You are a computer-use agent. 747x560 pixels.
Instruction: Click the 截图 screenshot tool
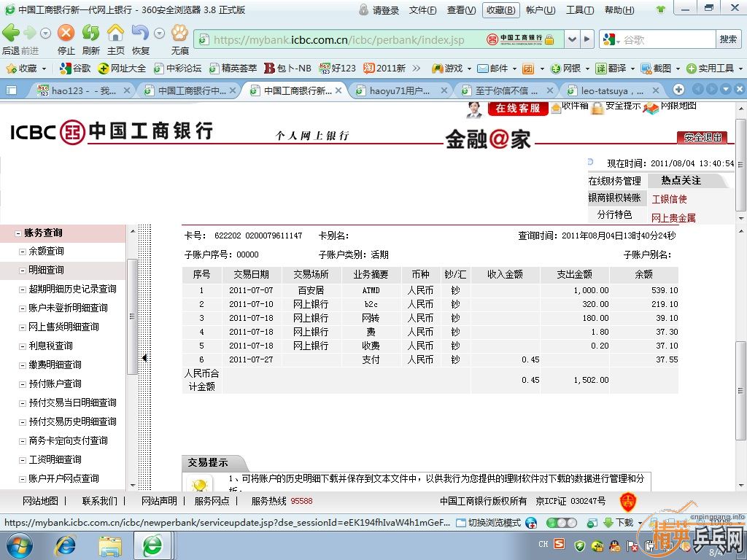point(656,69)
